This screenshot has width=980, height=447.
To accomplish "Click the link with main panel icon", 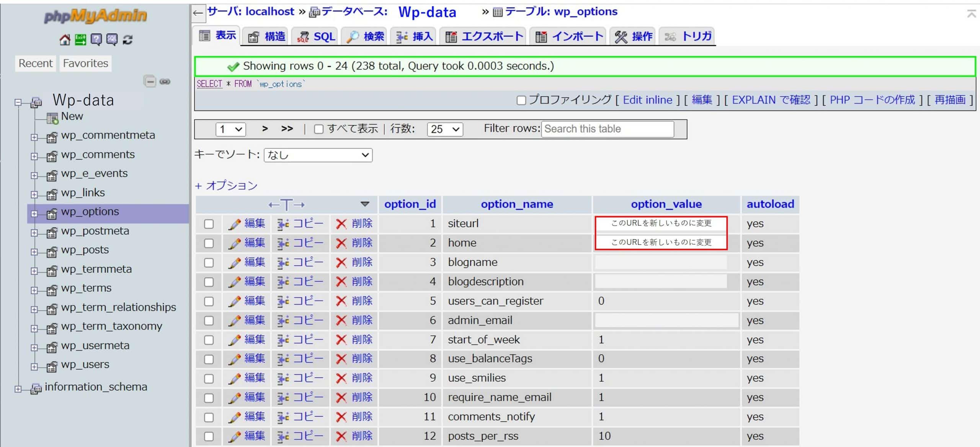I will [165, 82].
